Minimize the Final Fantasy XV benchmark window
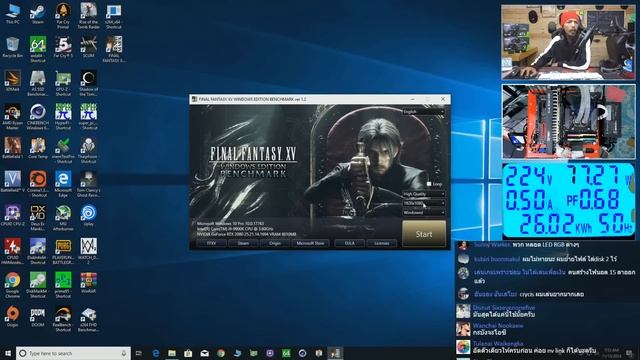The width and height of the screenshot is (640, 360). click(x=412, y=99)
